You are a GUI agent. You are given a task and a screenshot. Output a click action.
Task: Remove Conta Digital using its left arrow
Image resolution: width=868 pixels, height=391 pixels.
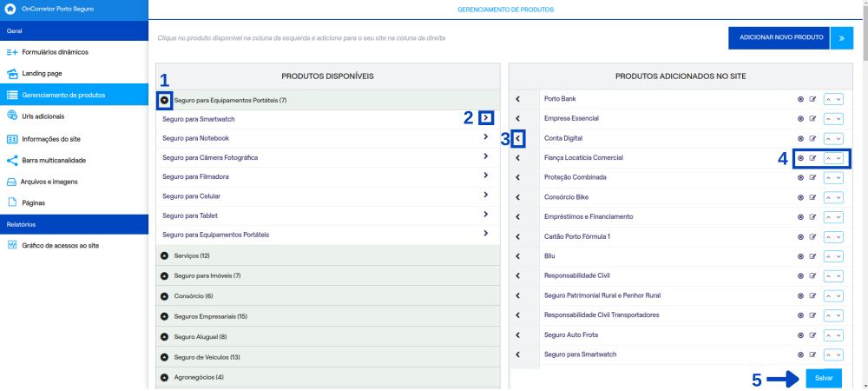(x=518, y=138)
